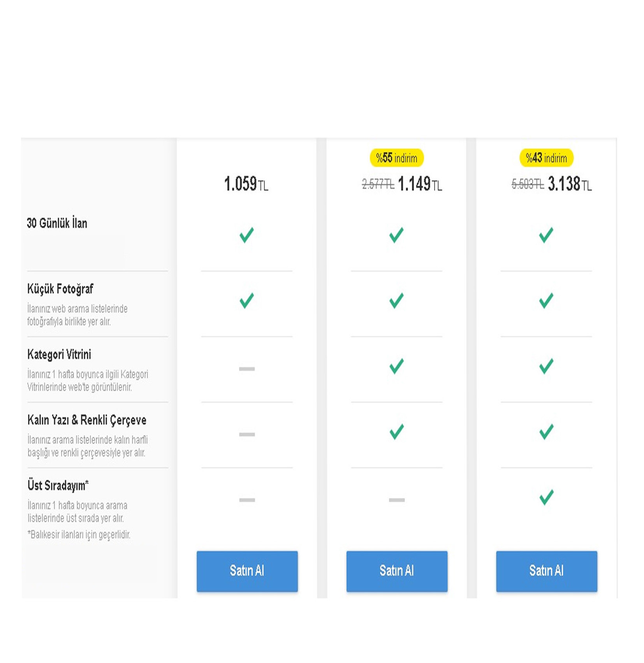This screenshot has height=663, width=644.
Task: Click Küçük Fotoğraf checkmark in 1.149 TL column
Action: point(396,300)
